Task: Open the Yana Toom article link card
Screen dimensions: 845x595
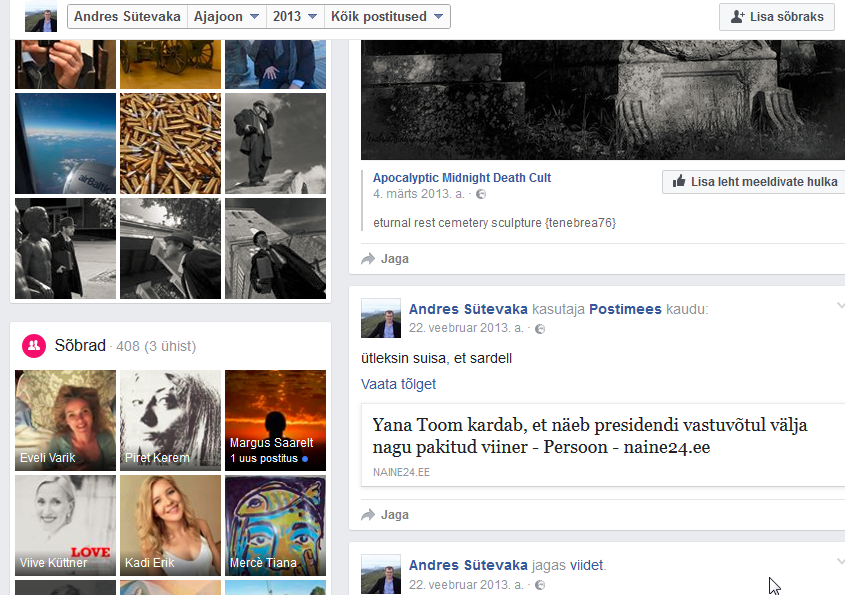Action: (x=602, y=445)
